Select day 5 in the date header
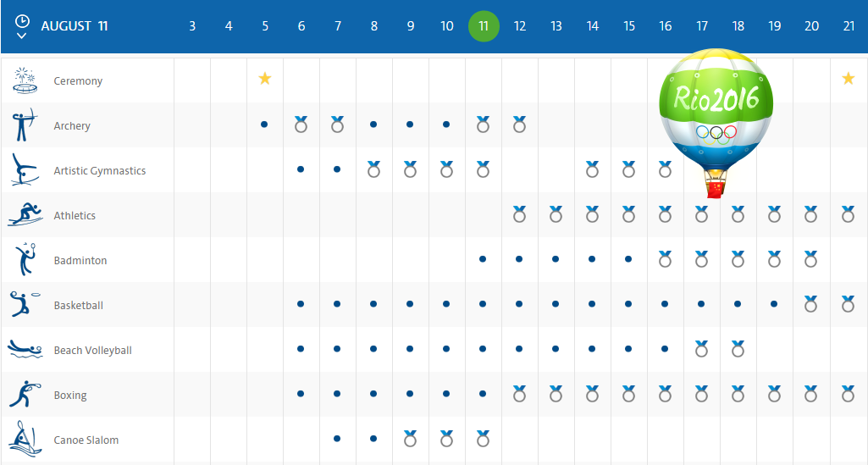Screen dimensions: 868x465 pos(265,26)
